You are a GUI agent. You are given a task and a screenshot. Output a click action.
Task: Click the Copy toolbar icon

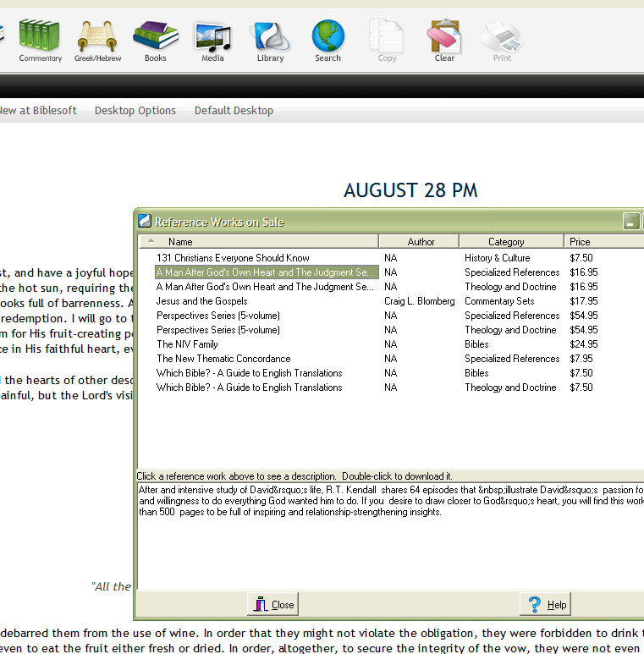[387, 38]
